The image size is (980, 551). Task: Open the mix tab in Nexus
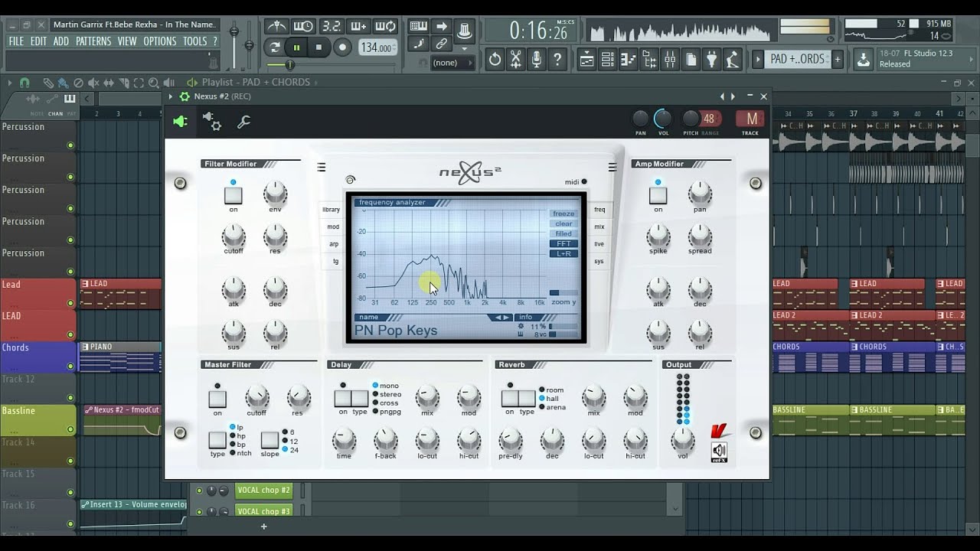(x=599, y=227)
